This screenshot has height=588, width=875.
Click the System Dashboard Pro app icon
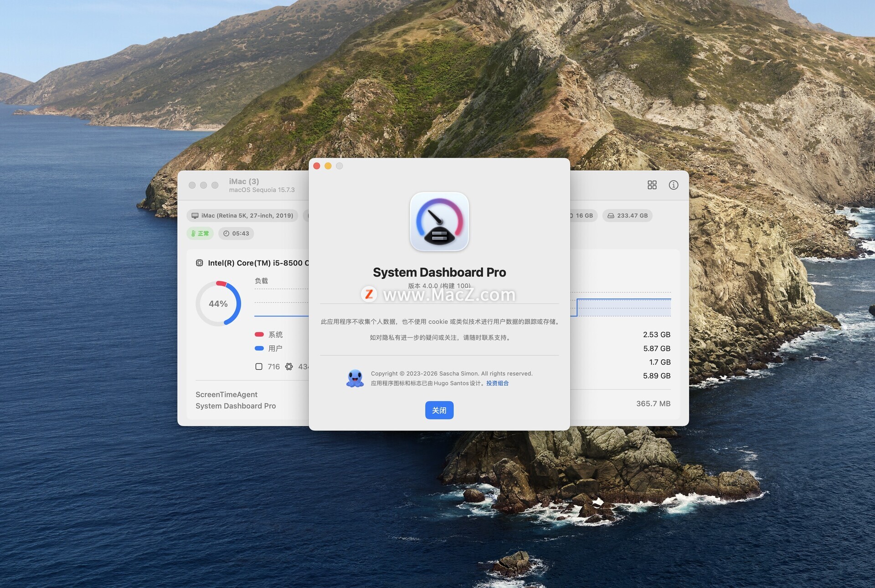(439, 221)
